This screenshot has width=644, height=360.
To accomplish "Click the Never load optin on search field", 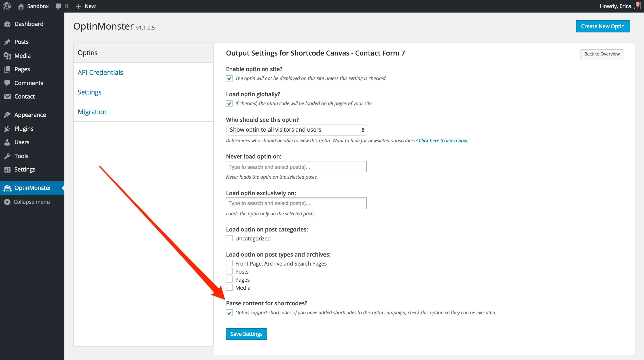I will point(296,167).
